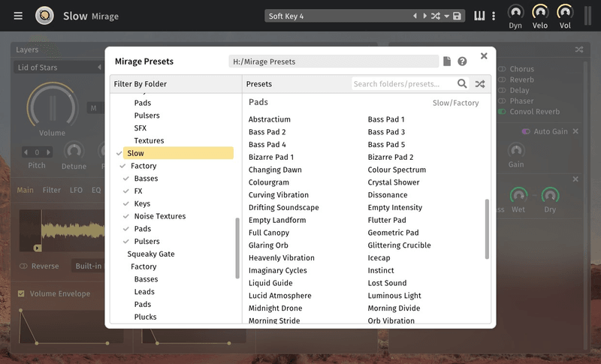Click the new file document icon
Viewport: 601px width, 364px height.
point(447,62)
